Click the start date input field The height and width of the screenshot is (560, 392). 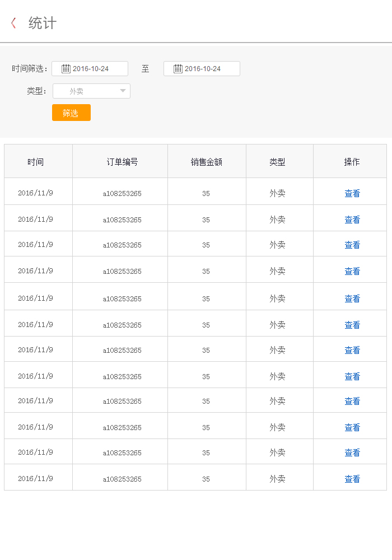pos(95,69)
